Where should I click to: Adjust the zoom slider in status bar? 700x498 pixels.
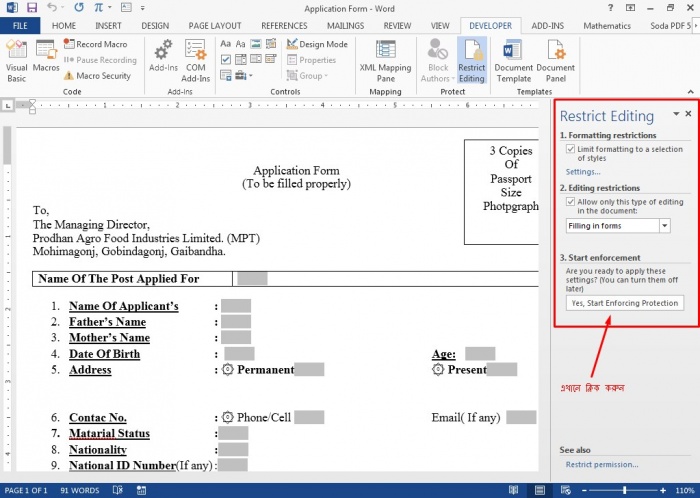point(625,490)
